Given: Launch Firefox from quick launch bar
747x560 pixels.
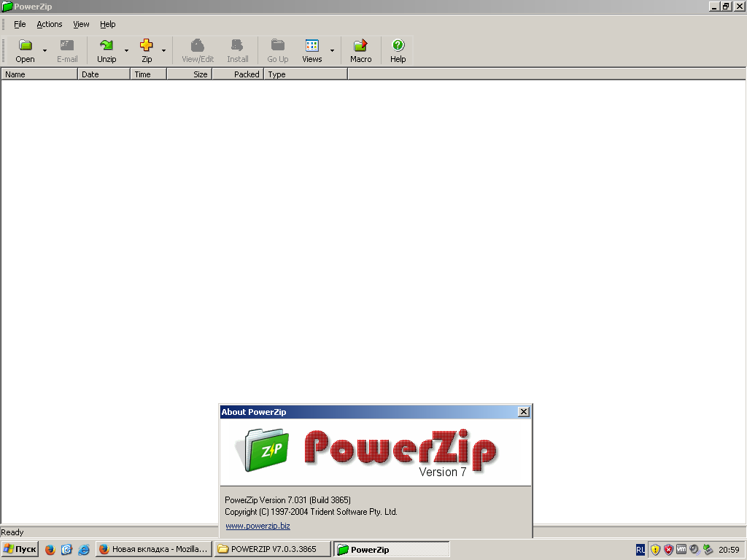Looking at the screenshot, I should (50, 550).
